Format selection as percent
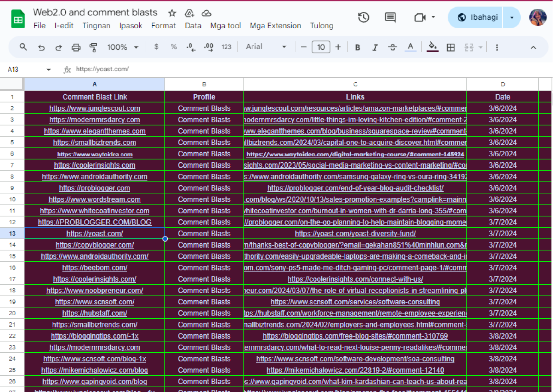The height and width of the screenshot is (392, 553). point(173,47)
